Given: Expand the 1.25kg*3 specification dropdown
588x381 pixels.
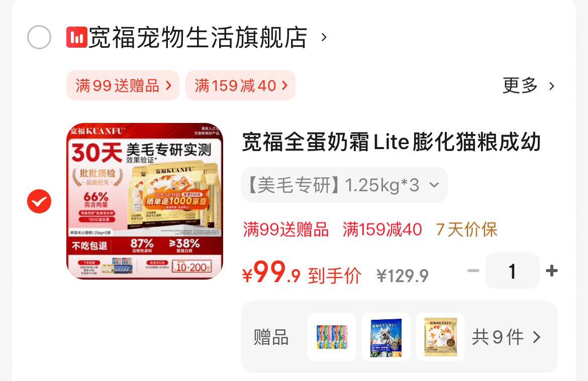Looking at the screenshot, I should [x=344, y=185].
